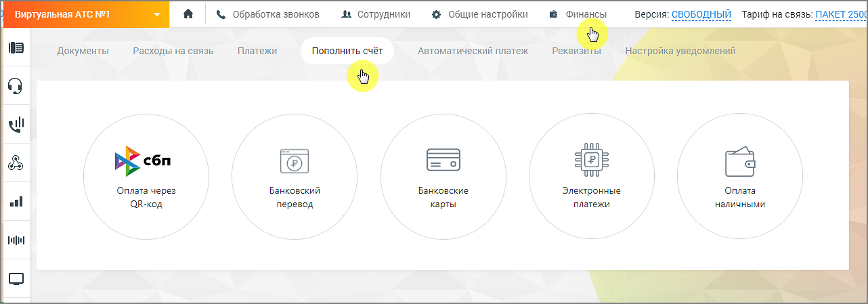
Task: Open the dial pad sidebar icon
Action: (16, 47)
